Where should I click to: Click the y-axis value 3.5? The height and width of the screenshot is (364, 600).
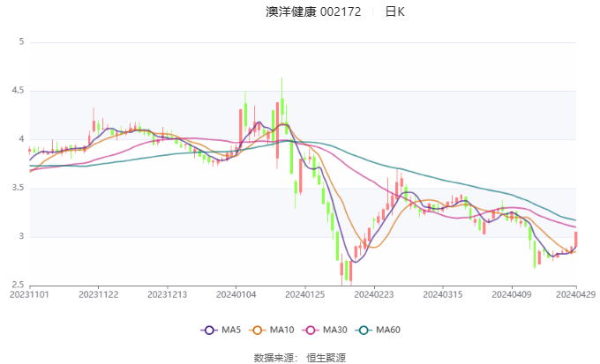[18, 188]
